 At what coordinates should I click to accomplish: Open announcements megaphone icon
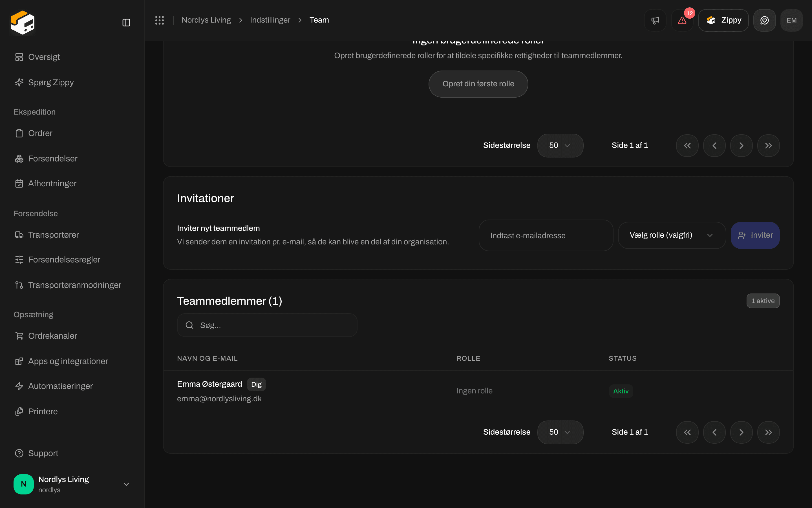click(655, 20)
